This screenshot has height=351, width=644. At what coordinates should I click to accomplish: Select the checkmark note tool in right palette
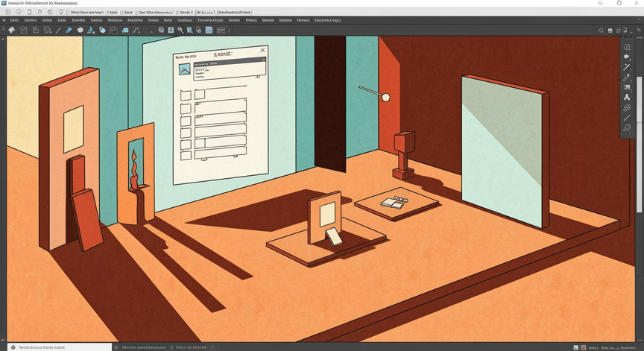(627, 47)
